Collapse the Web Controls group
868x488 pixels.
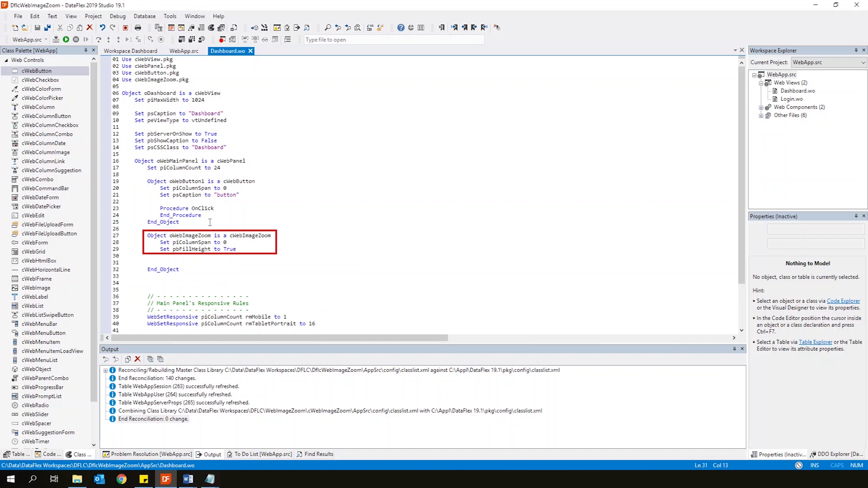(6, 60)
